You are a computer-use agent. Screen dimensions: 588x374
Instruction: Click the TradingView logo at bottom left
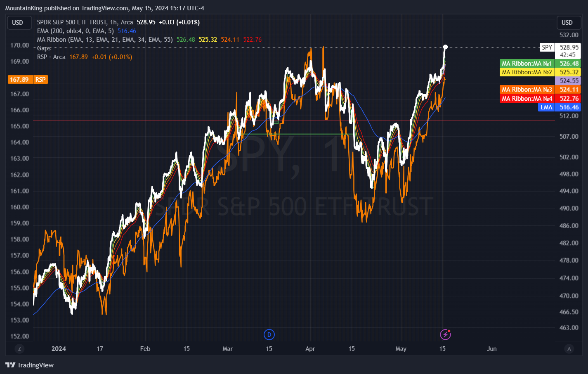coord(29,365)
